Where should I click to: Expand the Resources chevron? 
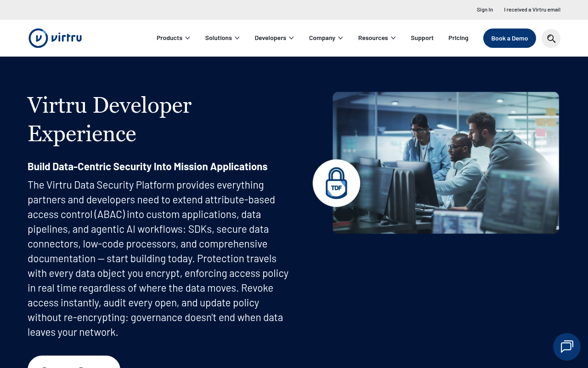click(393, 38)
